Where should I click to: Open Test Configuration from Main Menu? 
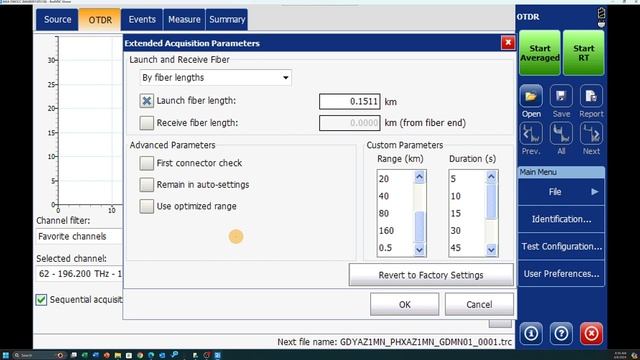[561, 247]
